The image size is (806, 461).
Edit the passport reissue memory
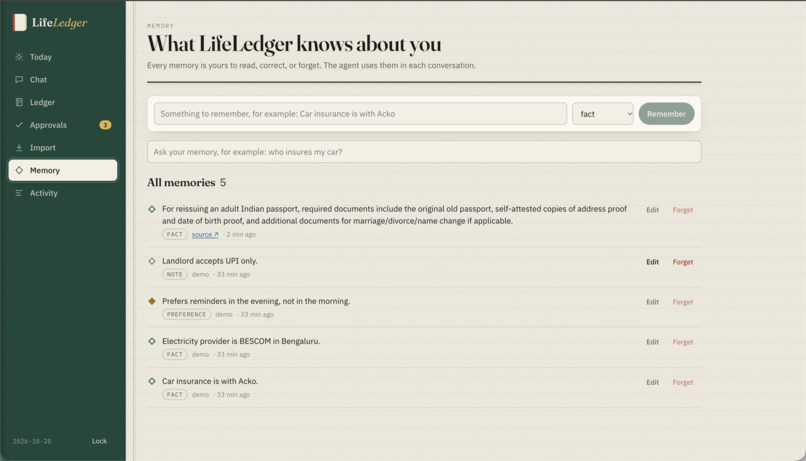tap(652, 210)
